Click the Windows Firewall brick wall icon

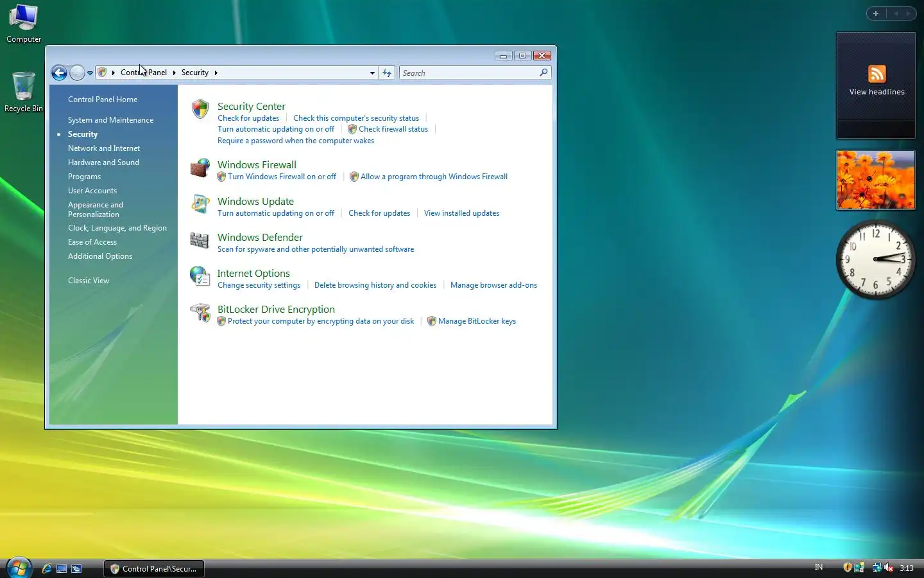200,168
